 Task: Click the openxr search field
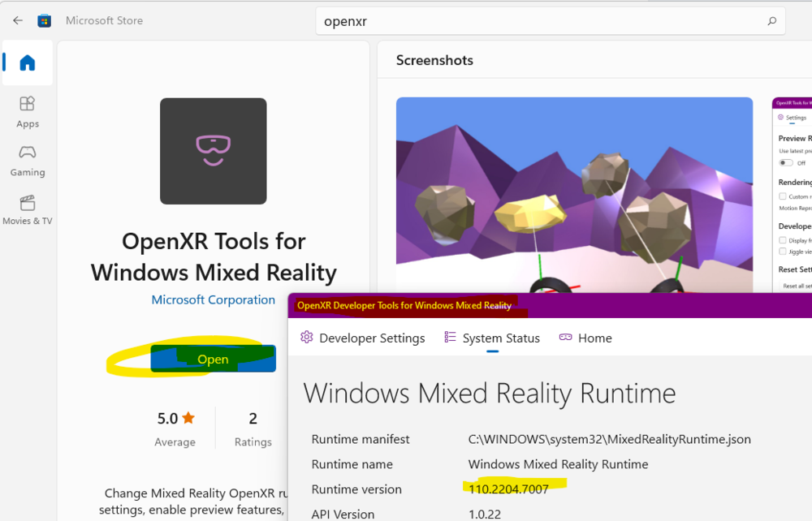click(x=551, y=21)
